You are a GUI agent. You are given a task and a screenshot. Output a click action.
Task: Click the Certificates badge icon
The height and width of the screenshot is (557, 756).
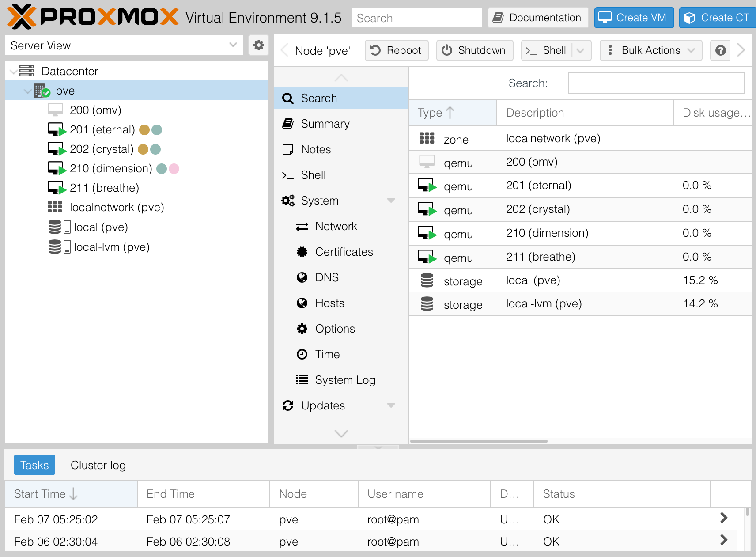(x=302, y=252)
